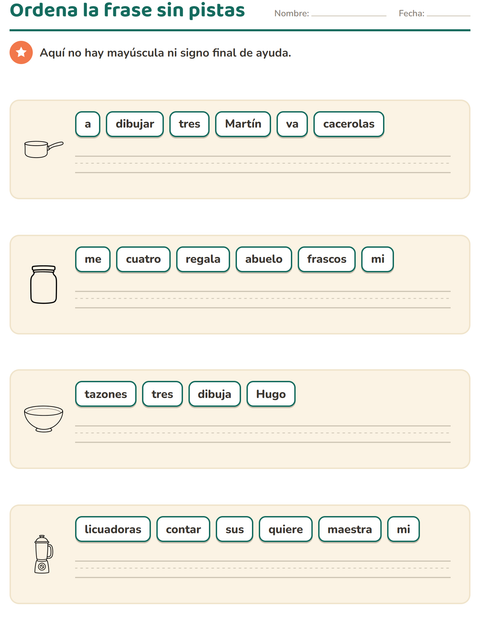Click the glass jar illustration

pos(43,284)
